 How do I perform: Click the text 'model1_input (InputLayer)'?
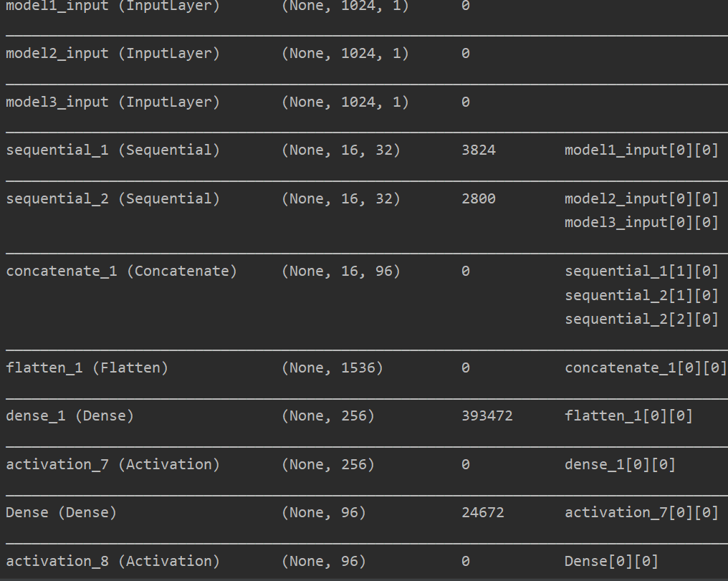pyautogui.click(x=112, y=6)
